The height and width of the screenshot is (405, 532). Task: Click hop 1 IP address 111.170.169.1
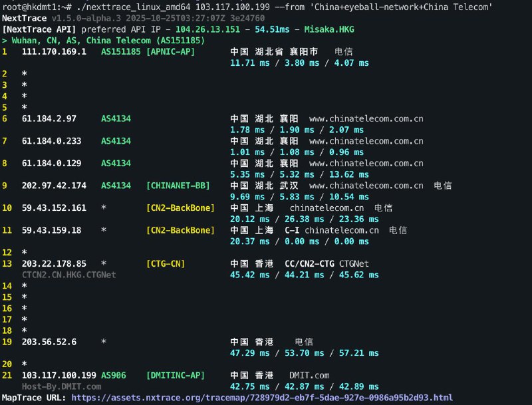[x=54, y=52]
